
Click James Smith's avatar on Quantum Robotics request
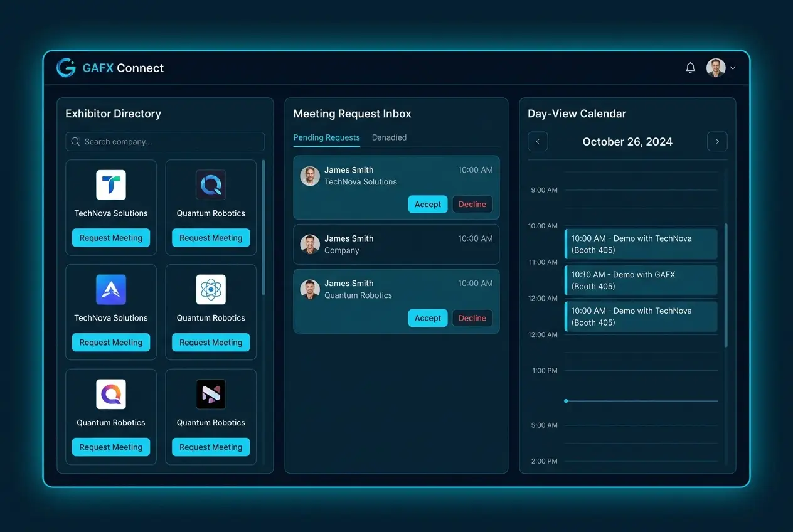[x=310, y=289]
